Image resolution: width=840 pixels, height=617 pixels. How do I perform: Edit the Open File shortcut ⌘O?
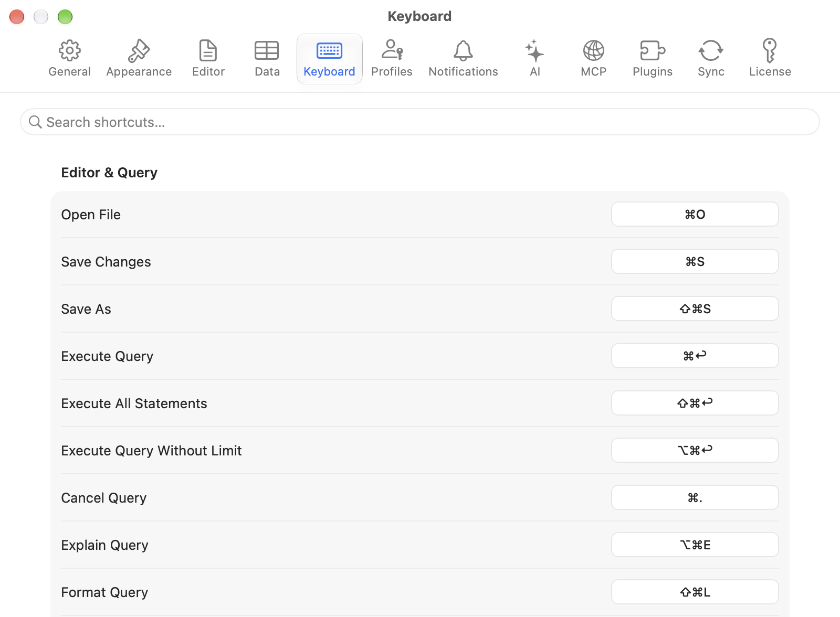[695, 215]
